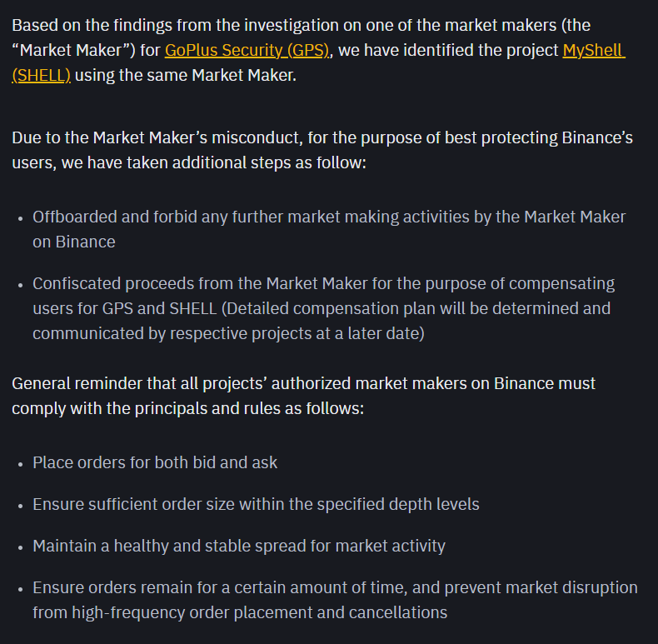This screenshot has height=644, width=658.
Task: Click 'comply with the principals and rules' line
Action: coord(188,408)
